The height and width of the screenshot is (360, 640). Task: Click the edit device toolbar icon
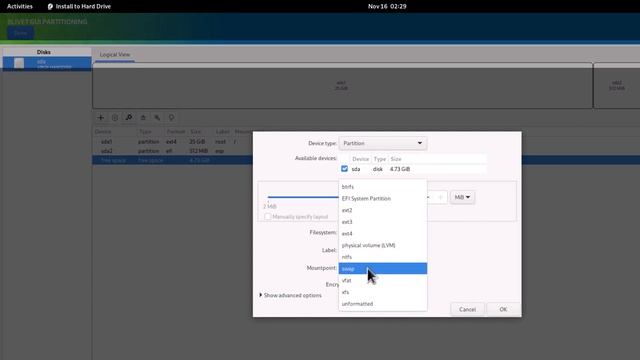(x=129, y=118)
